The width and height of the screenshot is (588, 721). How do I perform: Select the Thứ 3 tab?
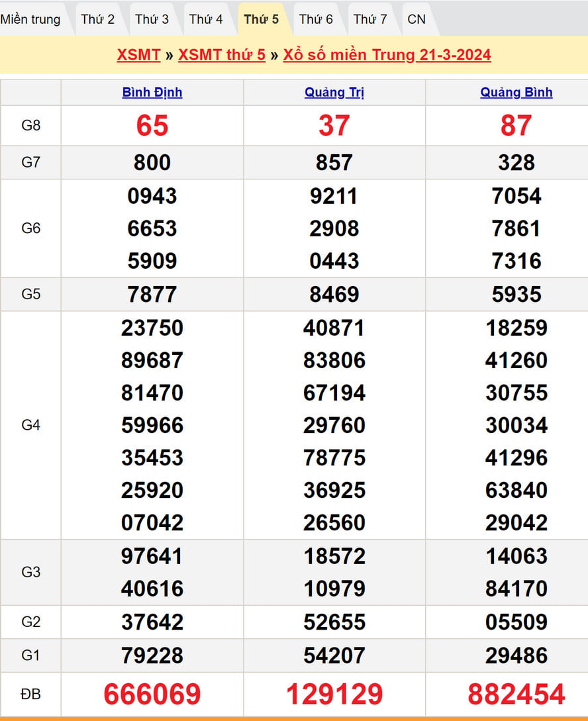click(152, 19)
